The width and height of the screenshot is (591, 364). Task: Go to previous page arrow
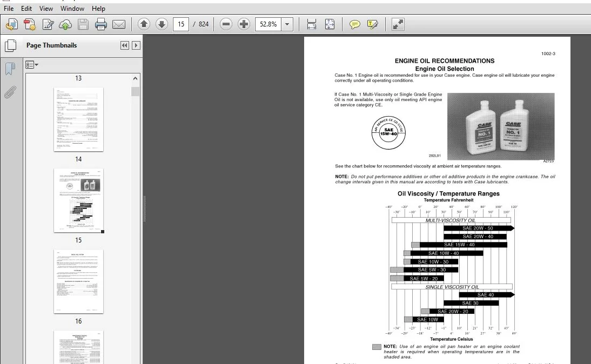tap(144, 24)
